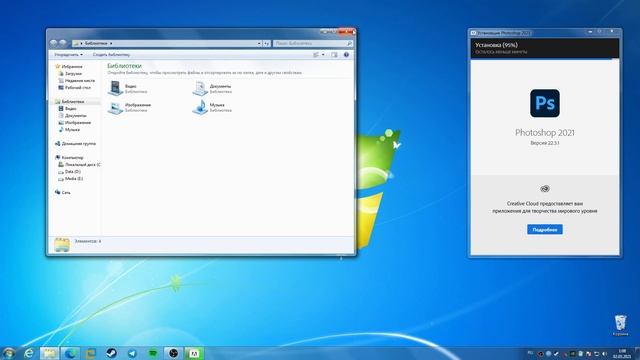640x360 pixels.
Task: Refresh the Explorer address bar
Action: pos(267,43)
